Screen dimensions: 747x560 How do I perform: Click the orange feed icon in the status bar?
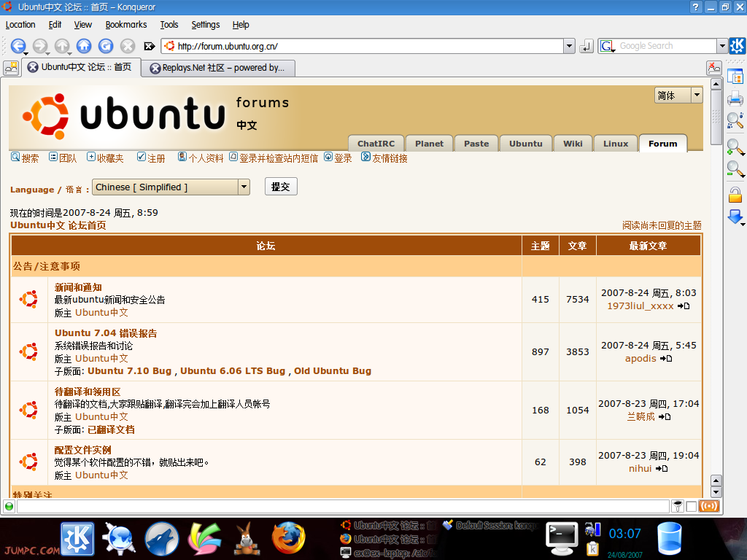[x=709, y=506]
